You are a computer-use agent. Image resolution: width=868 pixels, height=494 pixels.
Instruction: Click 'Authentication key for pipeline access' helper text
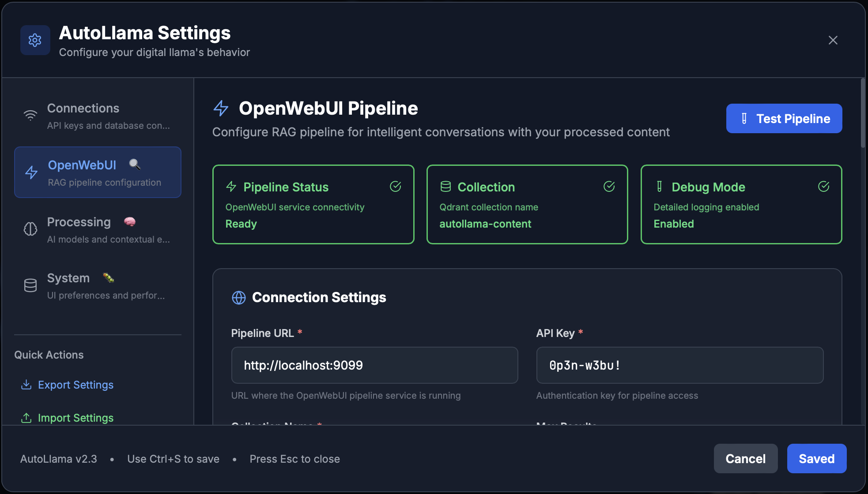617,395
